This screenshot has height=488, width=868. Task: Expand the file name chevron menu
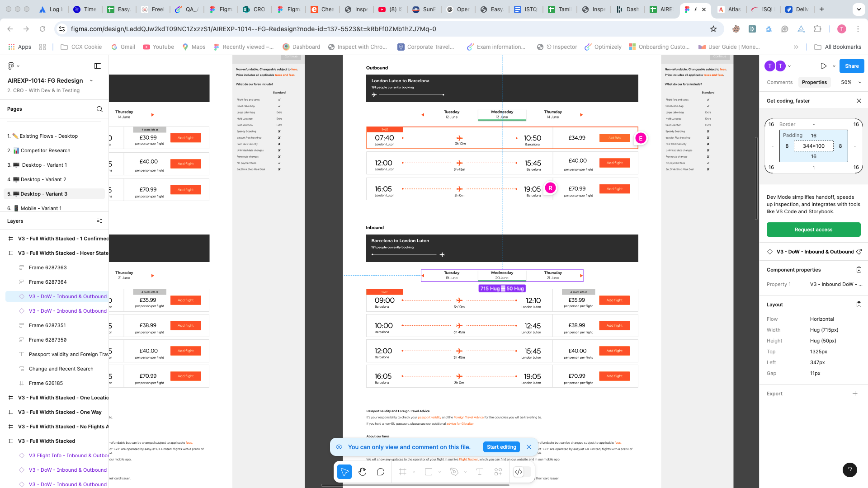click(x=91, y=80)
